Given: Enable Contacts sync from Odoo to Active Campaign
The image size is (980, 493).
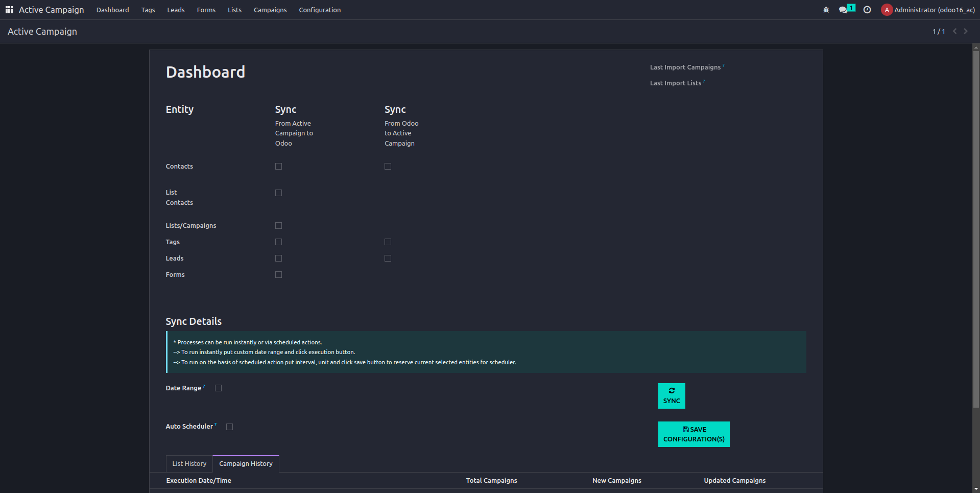Looking at the screenshot, I should (388, 166).
